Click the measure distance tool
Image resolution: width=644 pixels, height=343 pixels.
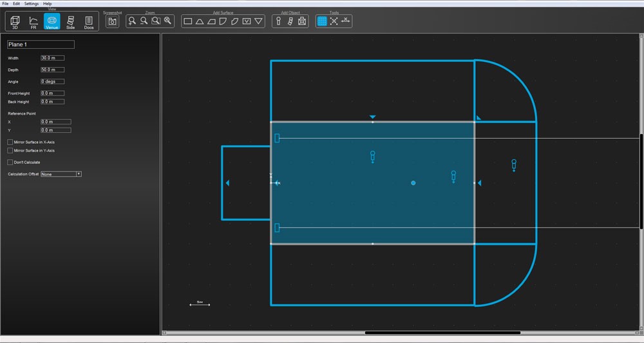click(x=346, y=21)
